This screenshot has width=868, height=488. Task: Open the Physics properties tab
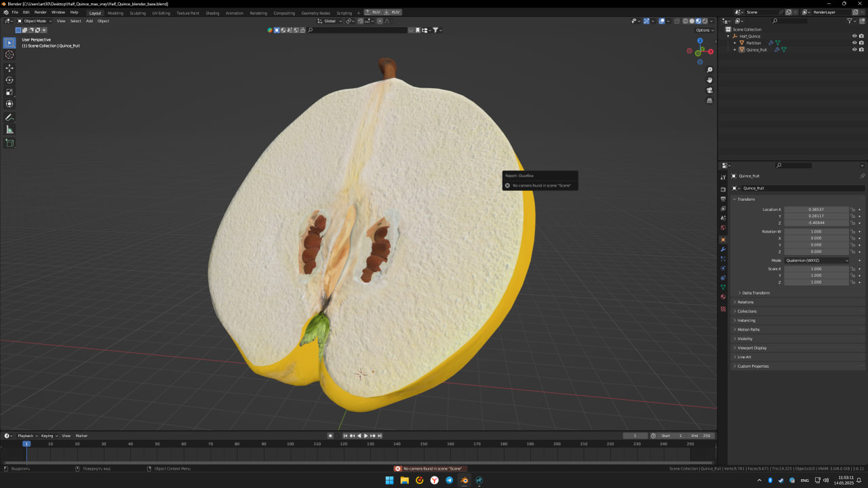[x=723, y=268]
